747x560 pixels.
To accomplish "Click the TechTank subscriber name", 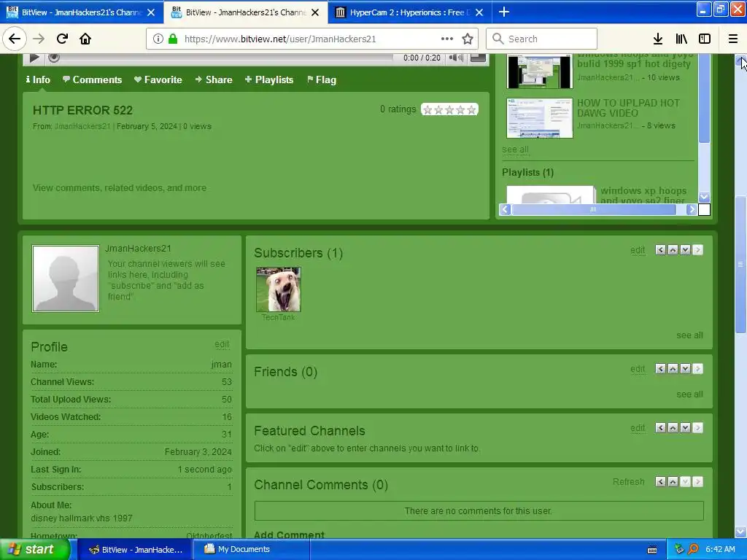I will 278,317.
